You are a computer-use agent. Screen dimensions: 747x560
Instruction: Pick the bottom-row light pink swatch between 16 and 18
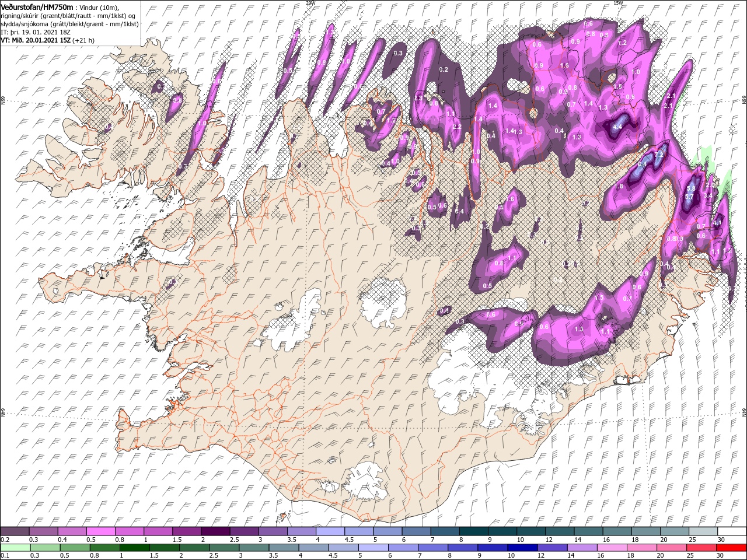point(613,548)
